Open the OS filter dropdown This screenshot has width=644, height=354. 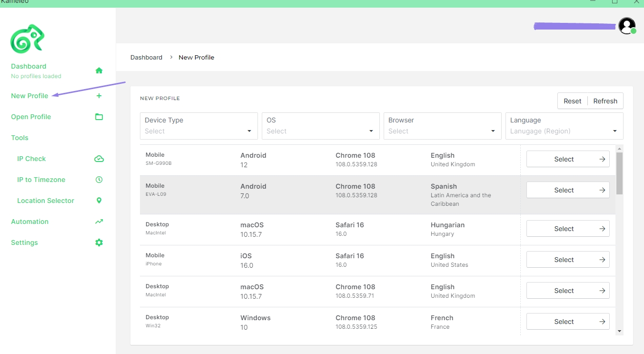pos(320,126)
